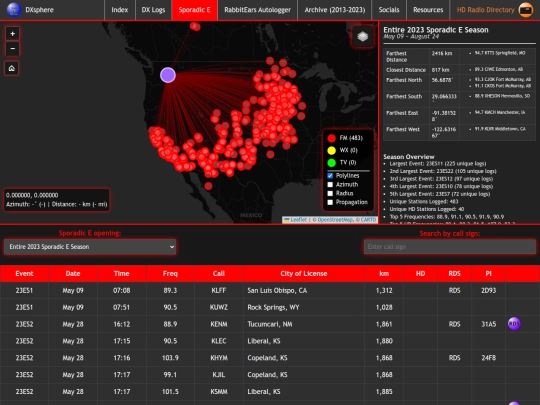This screenshot has height=405, width=540.
Task: Enable the Radius checkbox
Action: click(330, 194)
